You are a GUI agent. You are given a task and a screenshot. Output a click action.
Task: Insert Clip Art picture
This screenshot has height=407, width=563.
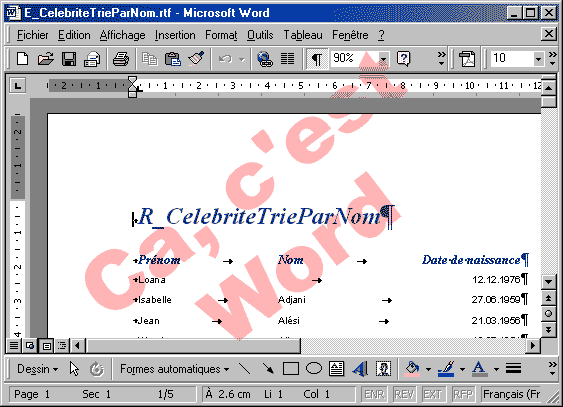coord(383,369)
